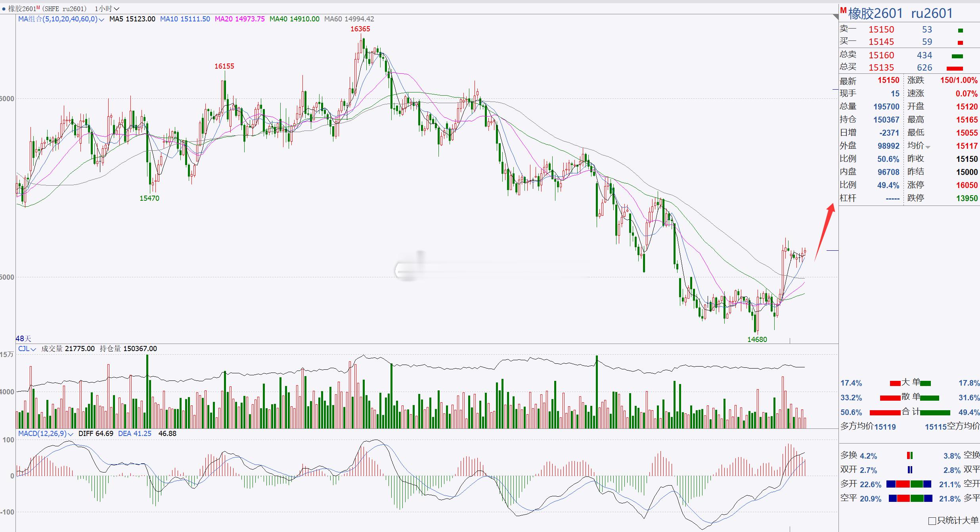
Task: Select the MA20 14973.75 legend label
Action: tap(239, 19)
